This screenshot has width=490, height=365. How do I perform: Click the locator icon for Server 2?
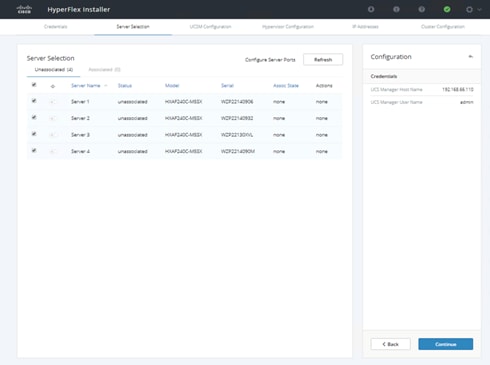(x=53, y=118)
